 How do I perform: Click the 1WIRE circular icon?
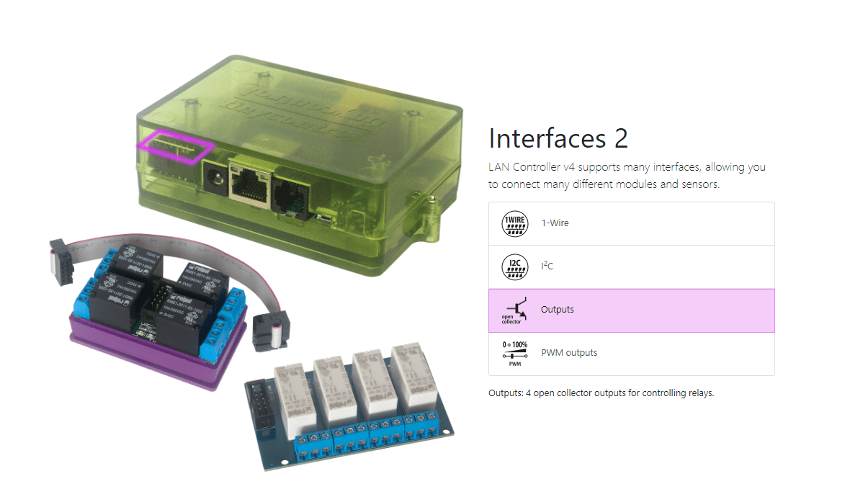click(515, 224)
